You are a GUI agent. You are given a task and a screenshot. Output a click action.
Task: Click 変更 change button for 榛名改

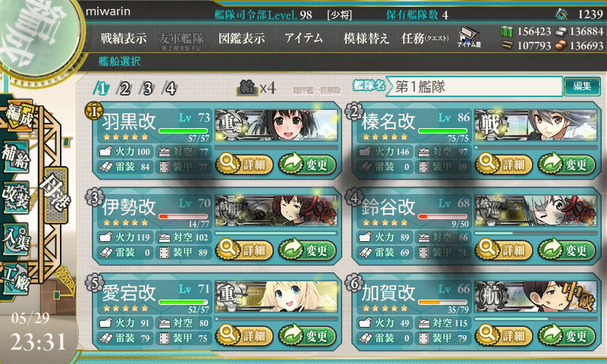(x=567, y=164)
